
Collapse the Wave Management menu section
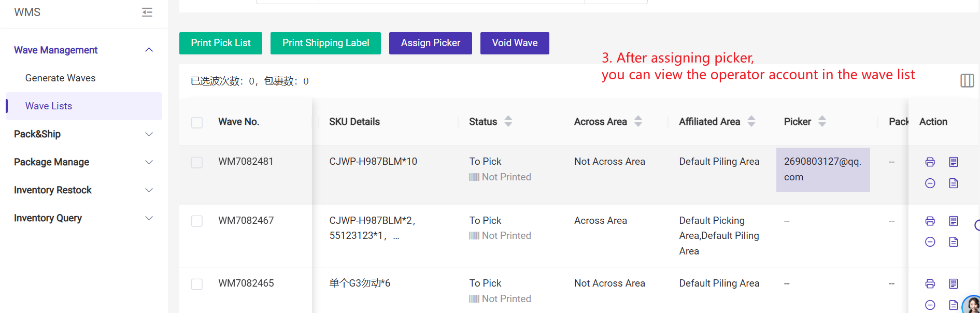(x=149, y=50)
